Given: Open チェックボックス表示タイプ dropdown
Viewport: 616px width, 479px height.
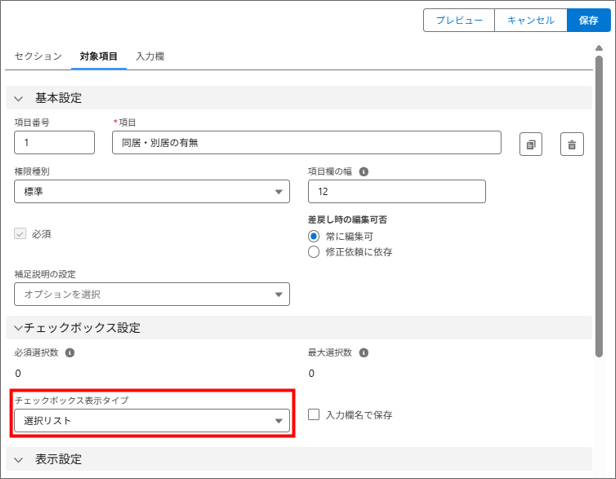Looking at the screenshot, I should pyautogui.click(x=152, y=420).
